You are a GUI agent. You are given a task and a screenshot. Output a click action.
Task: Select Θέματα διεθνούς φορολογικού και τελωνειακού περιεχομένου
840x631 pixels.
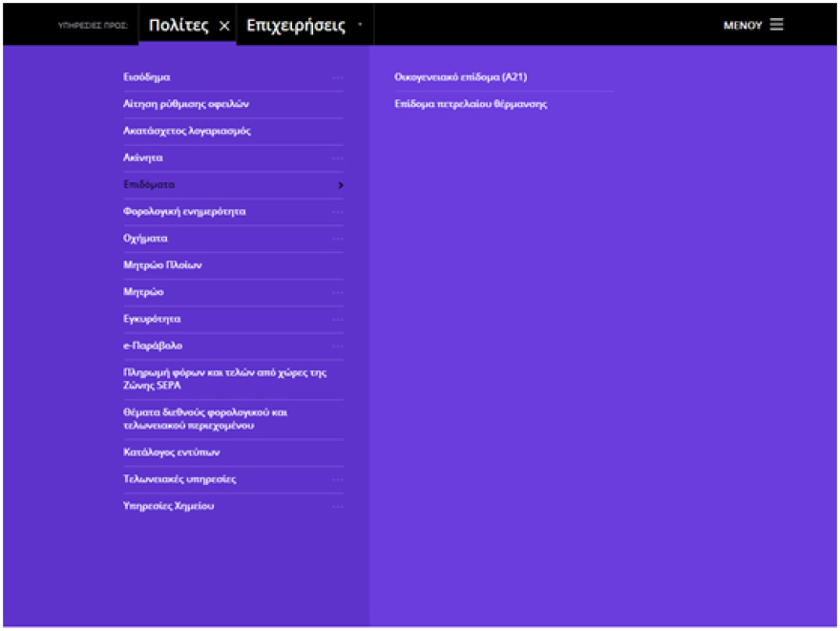click(x=205, y=419)
